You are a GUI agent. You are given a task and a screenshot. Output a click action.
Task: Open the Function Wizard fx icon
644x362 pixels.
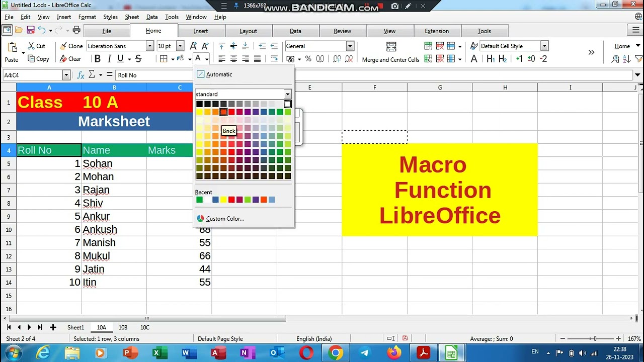point(80,75)
